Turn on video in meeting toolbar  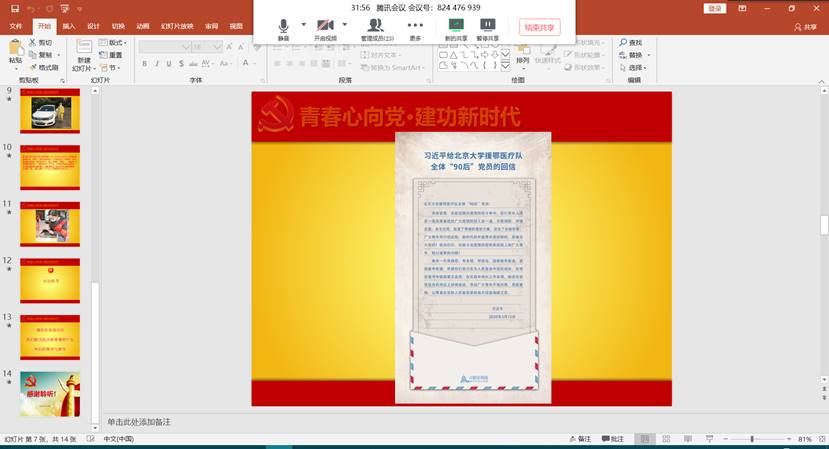(x=325, y=27)
